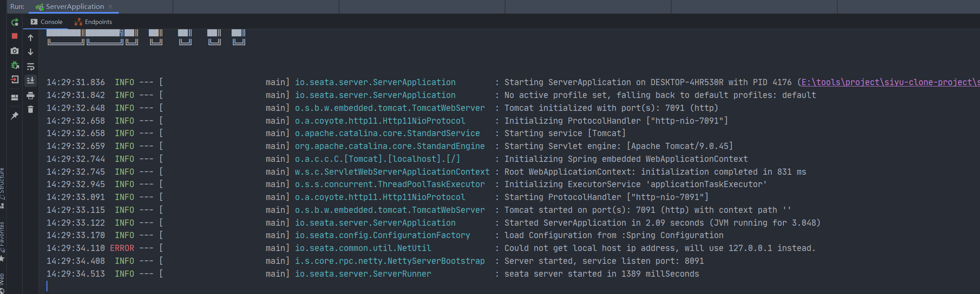980x294 pixels.
Task: Open the restore layout icon
Action: click(x=15, y=97)
